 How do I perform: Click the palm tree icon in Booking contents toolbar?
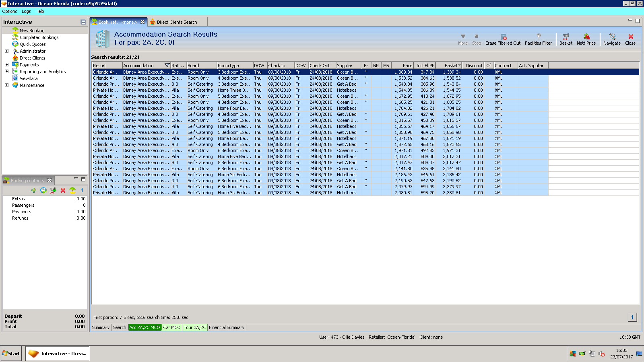click(x=72, y=190)
